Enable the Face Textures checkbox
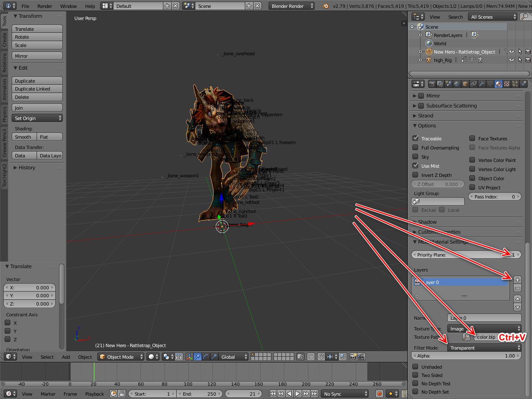 [x=472, y=139]
